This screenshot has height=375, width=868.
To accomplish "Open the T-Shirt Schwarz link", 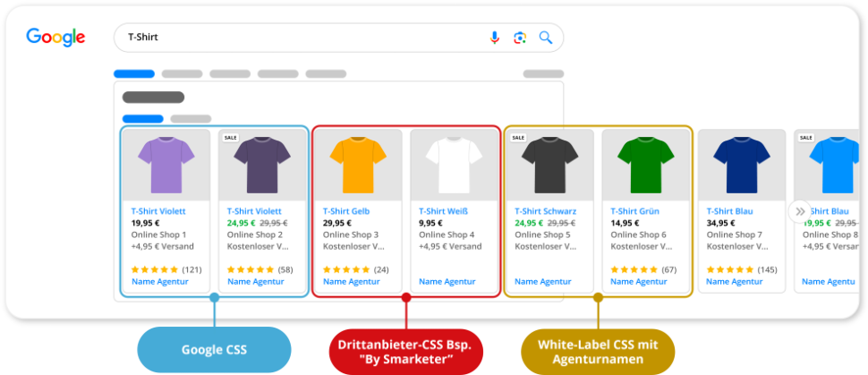I will (x=545, y=211).
